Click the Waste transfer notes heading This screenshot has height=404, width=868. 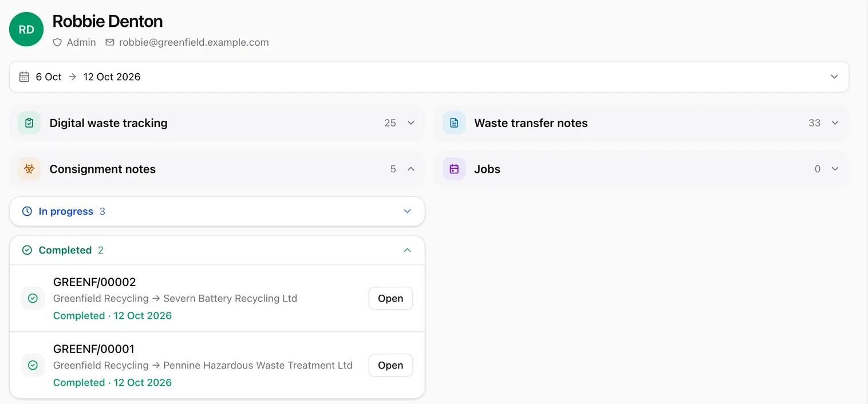pyautogui.click(x=531, y=123)
